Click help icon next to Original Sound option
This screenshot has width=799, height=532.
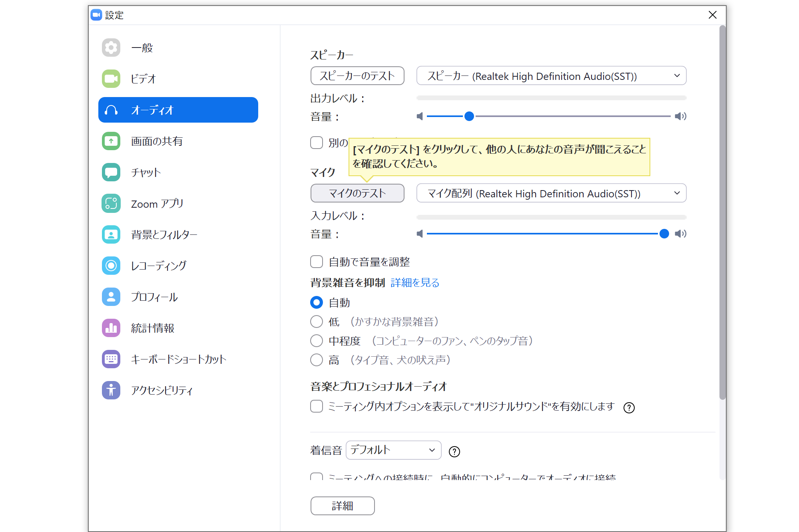tap(629, 407)
